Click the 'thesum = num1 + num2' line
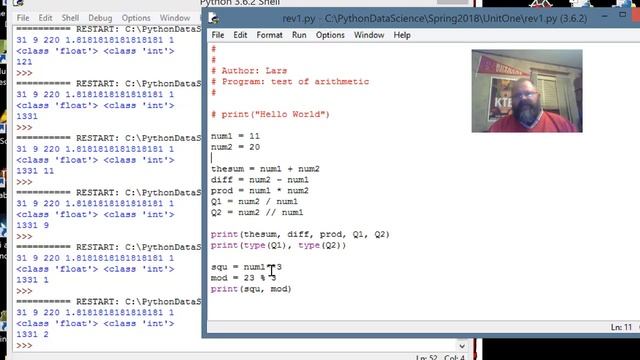640x360 pixels. tap(265, 169)
